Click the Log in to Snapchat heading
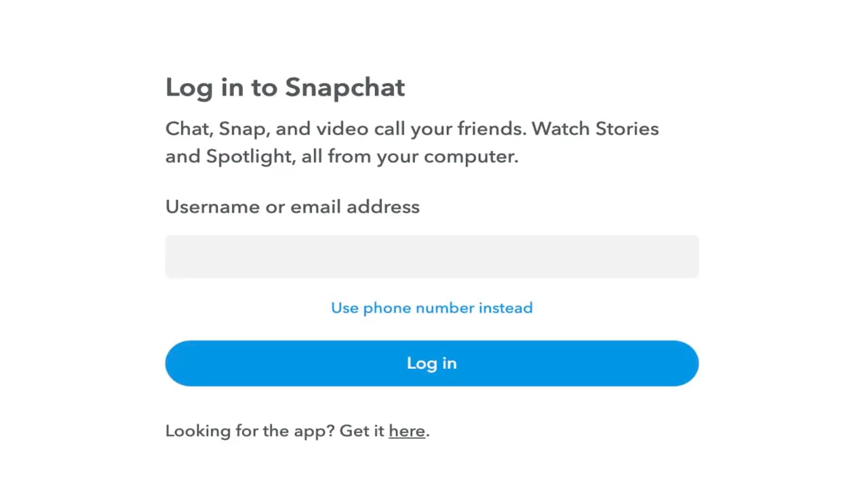 click(x=285, y=87)
